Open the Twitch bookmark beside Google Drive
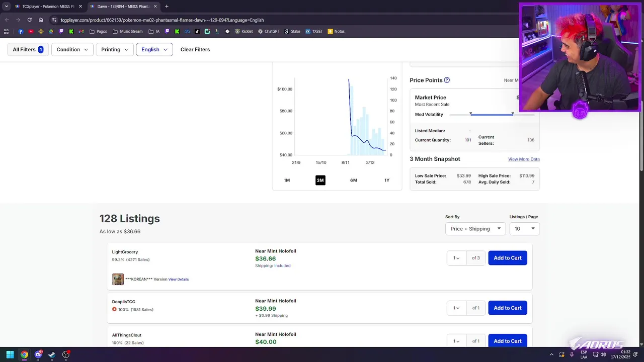644x362 pixels. click(61, 31)
